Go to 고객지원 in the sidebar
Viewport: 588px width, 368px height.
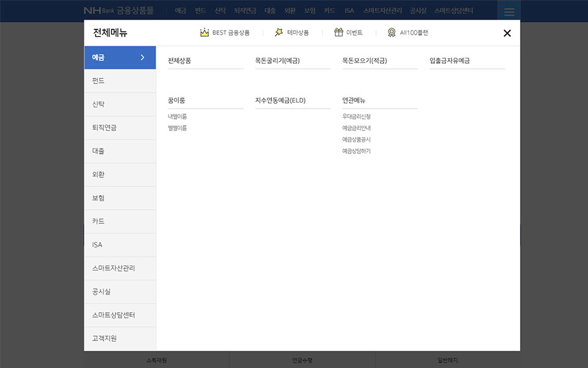(x=104, y=338)
